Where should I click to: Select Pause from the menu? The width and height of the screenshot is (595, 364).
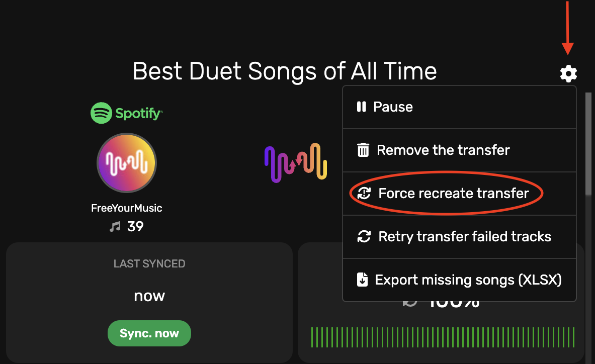(393, 107)
